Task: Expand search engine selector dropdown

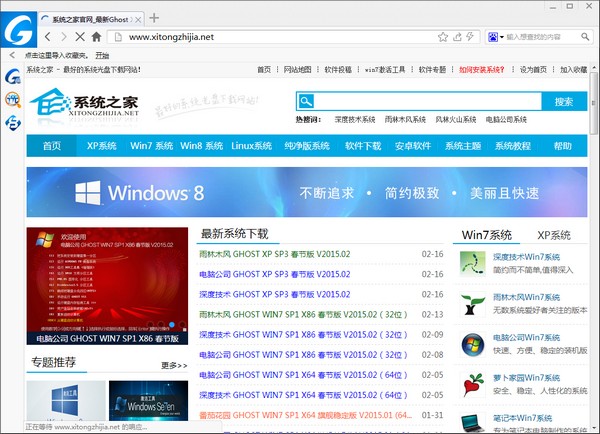Action: pos(500,37)
